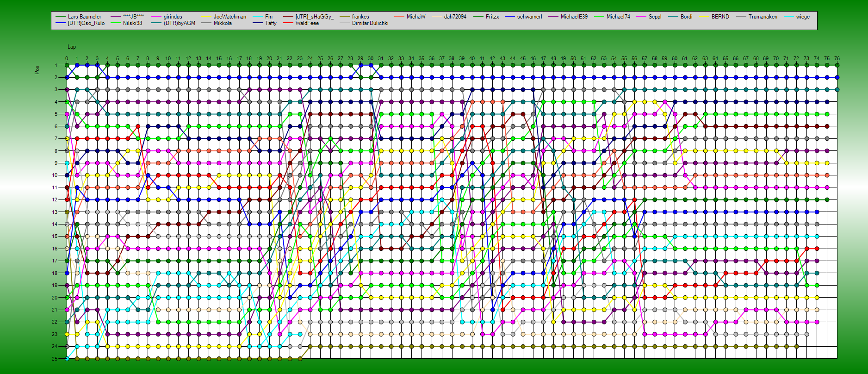
Task: Click the Lars Baumeler legend entry
Action: (84, 17)
